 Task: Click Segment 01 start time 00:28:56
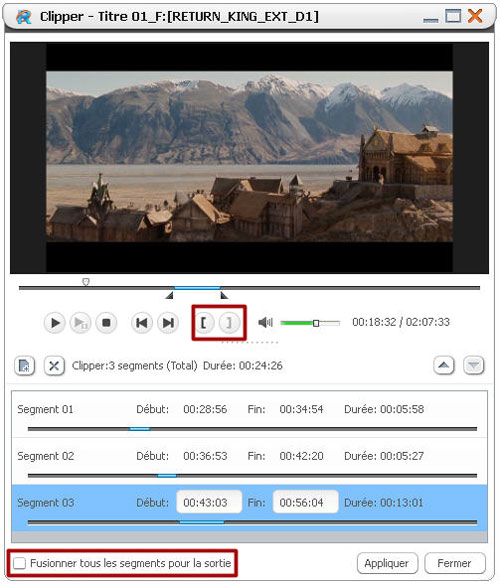click(205, 409)
